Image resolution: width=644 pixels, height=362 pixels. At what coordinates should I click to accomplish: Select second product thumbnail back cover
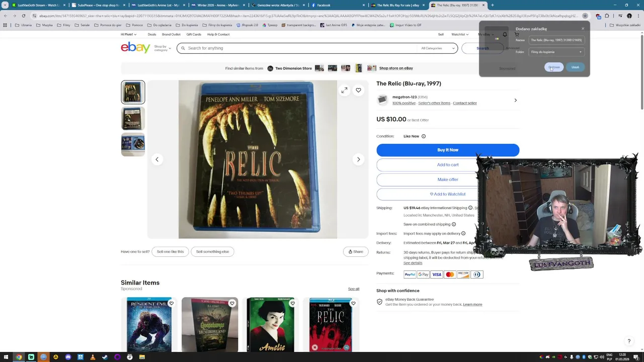133,119
